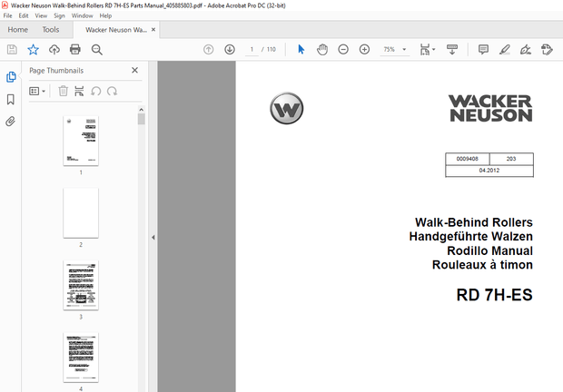
Task: Open fit page options arrow
Action: coord(434,50)
